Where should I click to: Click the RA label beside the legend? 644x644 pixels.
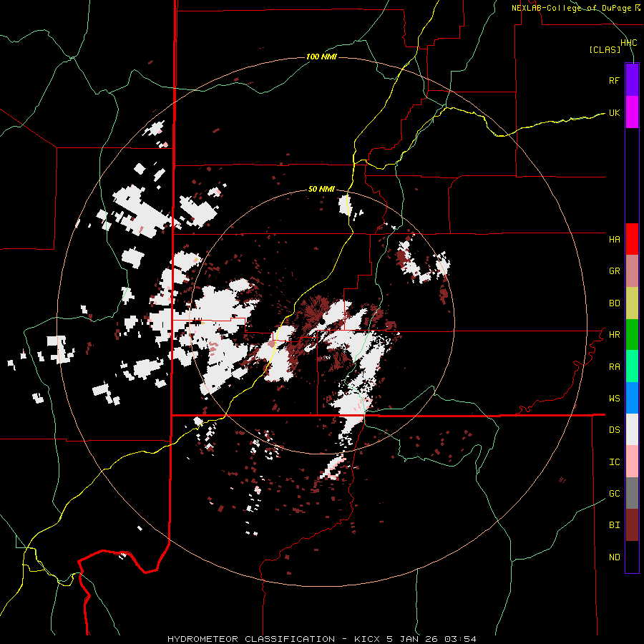click(614, 367)
